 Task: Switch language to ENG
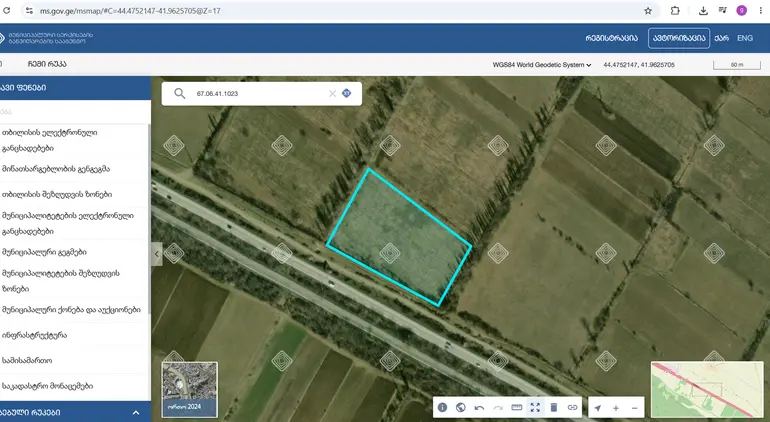[x=745, y=38]
